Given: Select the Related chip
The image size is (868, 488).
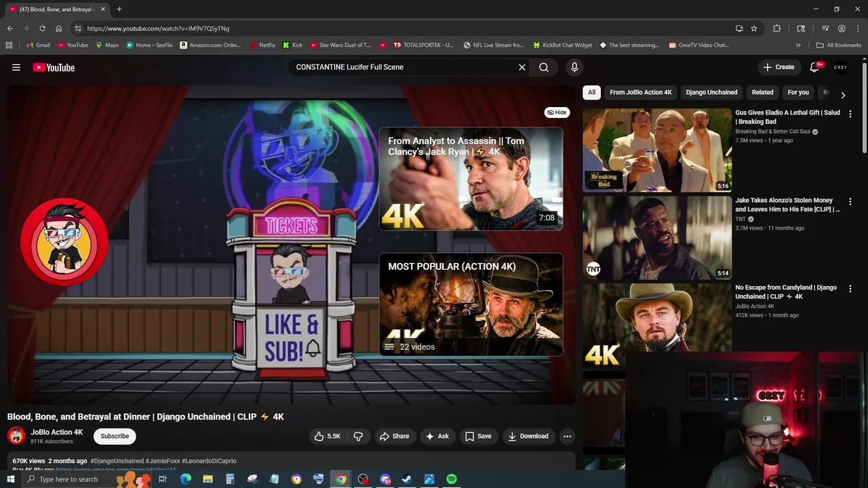Looking at the screenshot, I should coord(762,92).
